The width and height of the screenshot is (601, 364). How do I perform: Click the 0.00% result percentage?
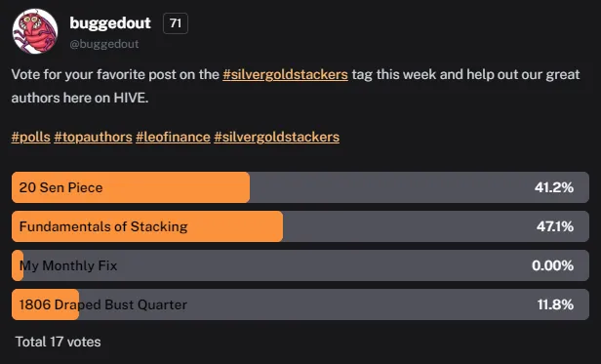coord(552,265)
